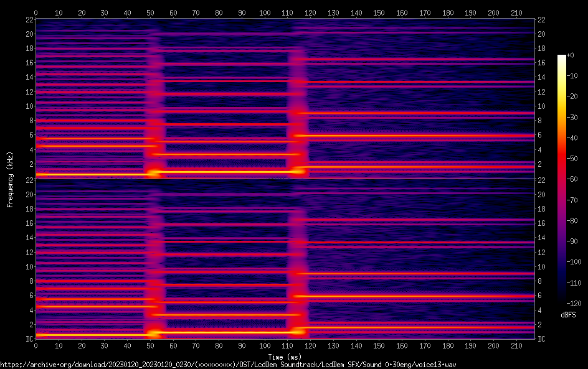Click the 100 ms tick on top time axis

pyautogui.click(x=265, y=12)
